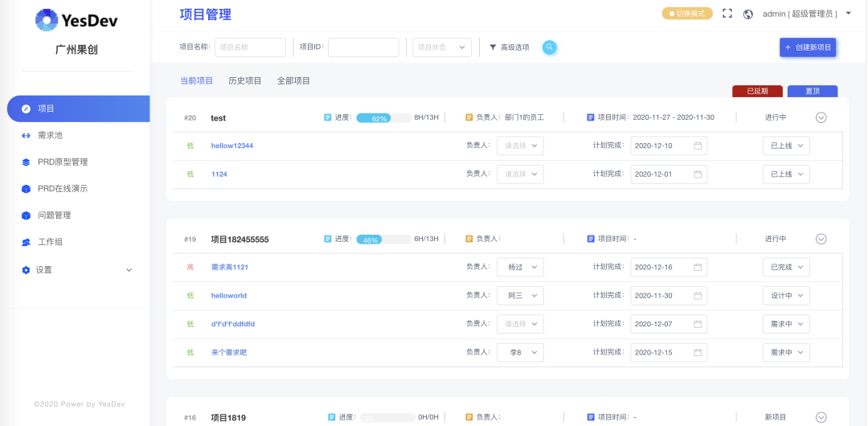Click the 问题管理 cube icon
The width and height of the screenshot is (868, 426).
pos(26,215)
